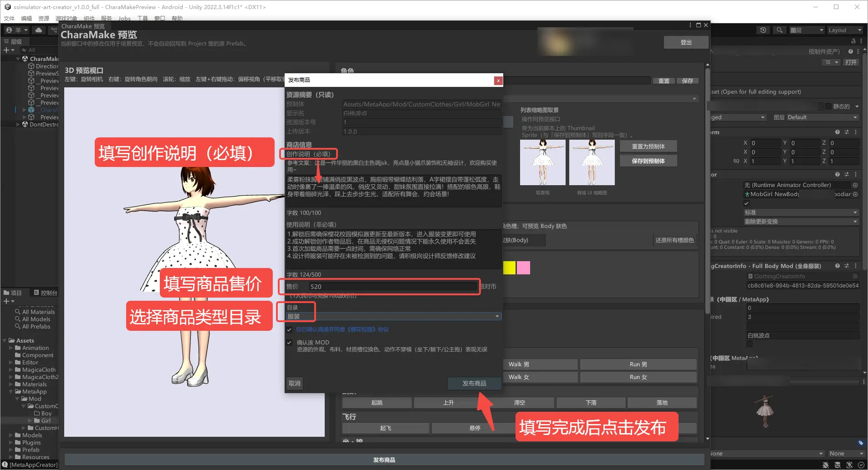This screenshot has width=868, height=470.
Task: Open Transform component three-dot menu
Action: pos(856,132)
